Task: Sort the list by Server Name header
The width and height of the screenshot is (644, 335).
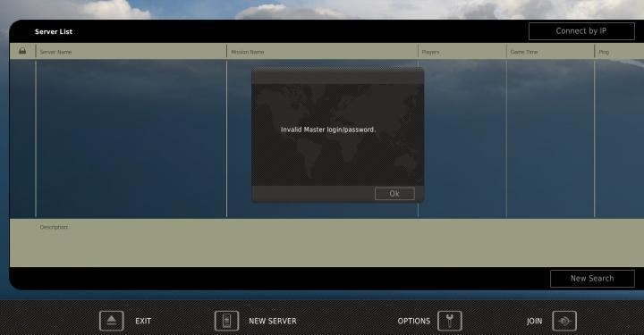Action: 55,52
